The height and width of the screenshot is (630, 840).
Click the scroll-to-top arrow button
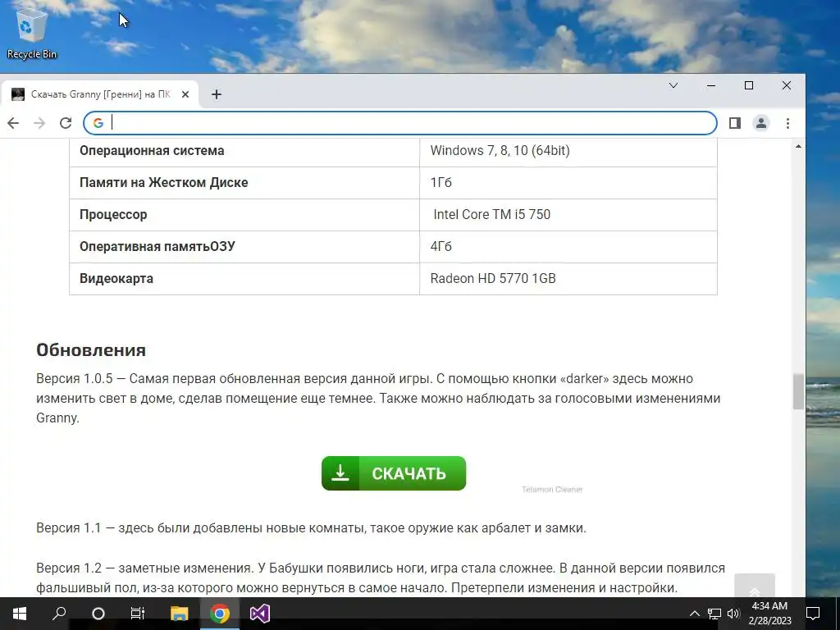[755, 586]
